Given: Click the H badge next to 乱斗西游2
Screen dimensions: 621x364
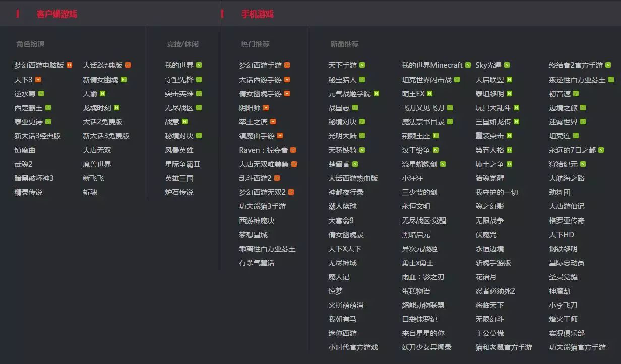Looking at the screenshot, I should coord(277,178).
